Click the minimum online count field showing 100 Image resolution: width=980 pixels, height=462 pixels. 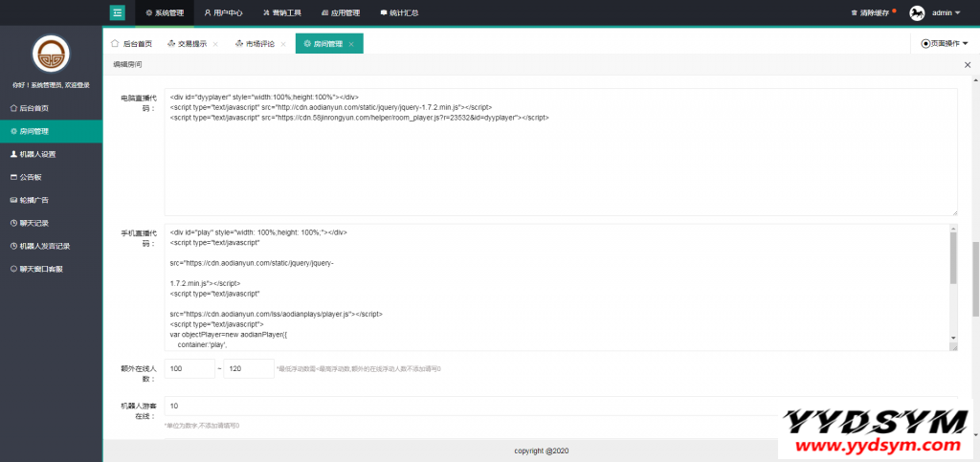189,368
